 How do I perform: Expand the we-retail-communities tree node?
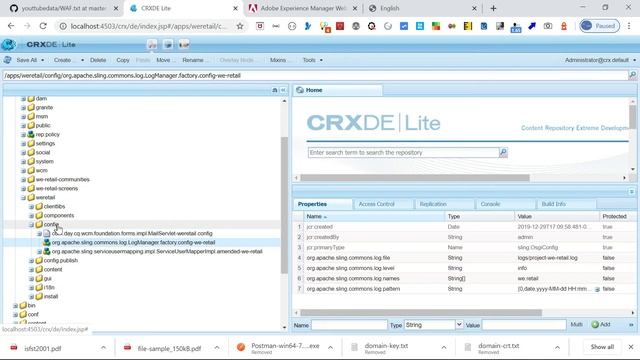[x=23, y=180]
